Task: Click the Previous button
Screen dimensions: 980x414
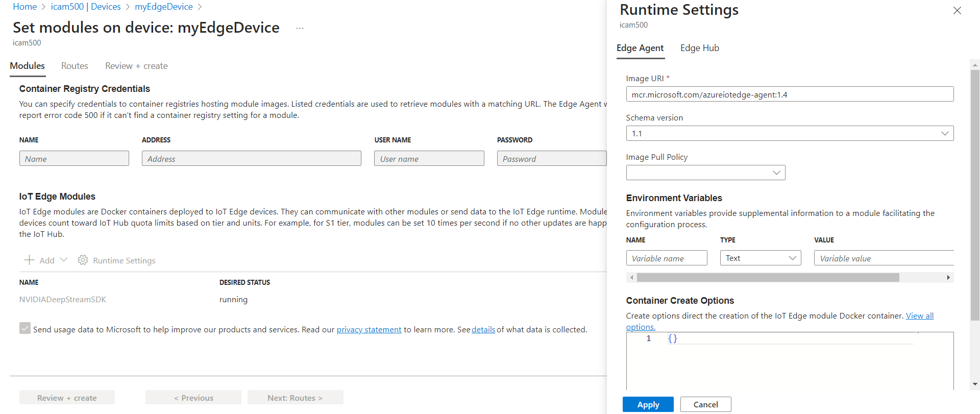Action: click(193, 398)
